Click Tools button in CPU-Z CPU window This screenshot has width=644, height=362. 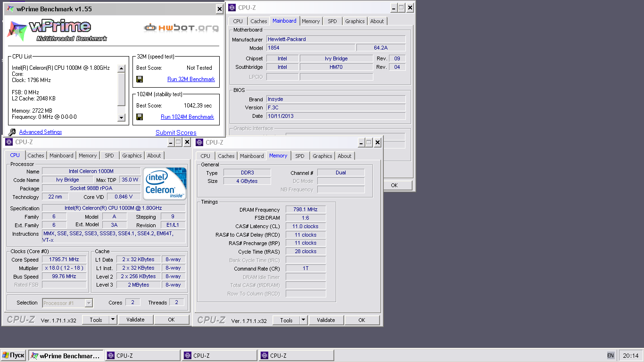click(96, 320)
